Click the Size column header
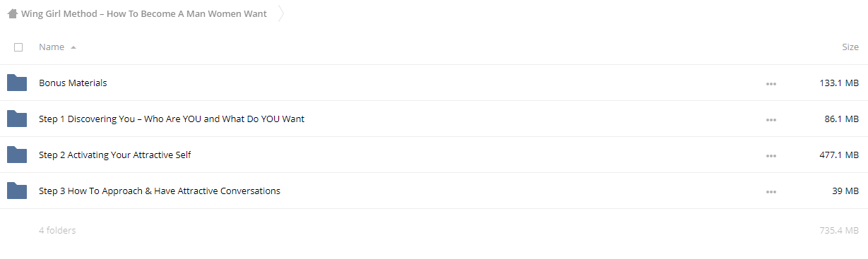Viewport: 868px width, 259px height. (x=850, y=47)
